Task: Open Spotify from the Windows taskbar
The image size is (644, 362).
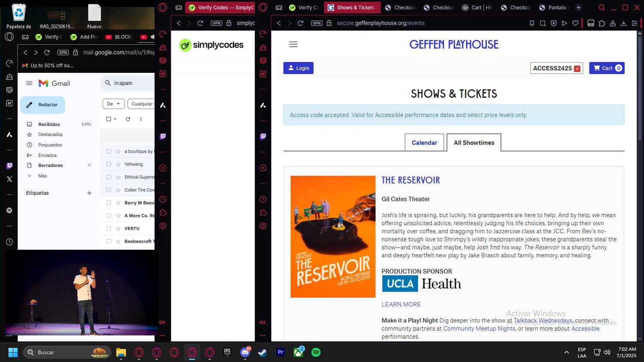Action: 316,353
